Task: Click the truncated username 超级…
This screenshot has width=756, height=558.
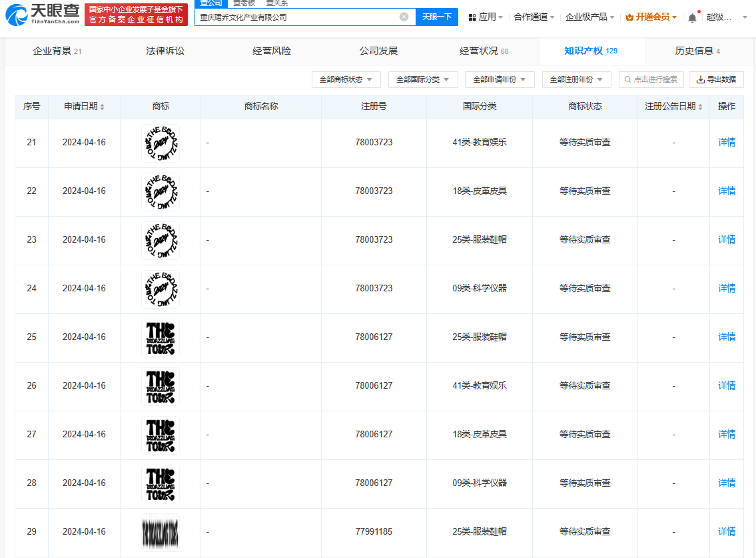Action: click(719, 17)
